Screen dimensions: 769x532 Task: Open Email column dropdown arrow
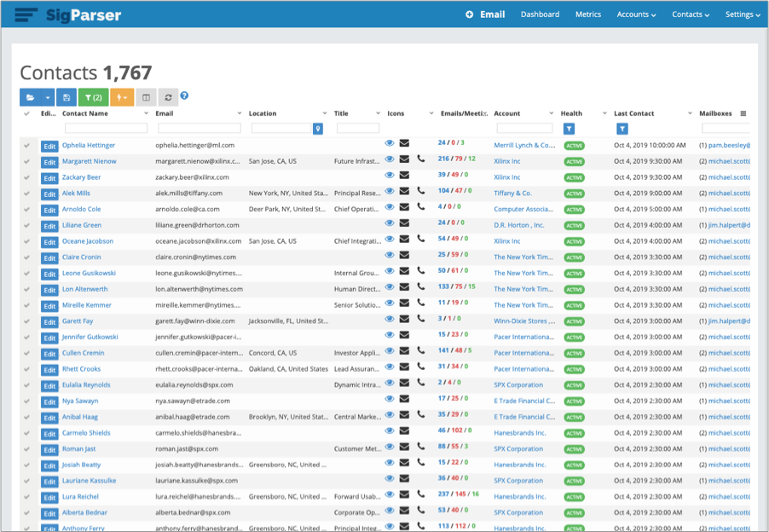[240, 113]
